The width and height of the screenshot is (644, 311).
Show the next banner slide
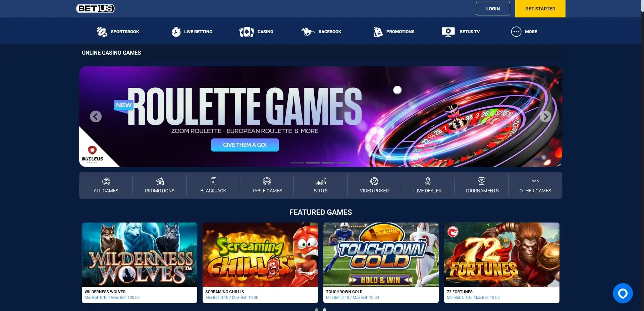(x=545, y=116)
